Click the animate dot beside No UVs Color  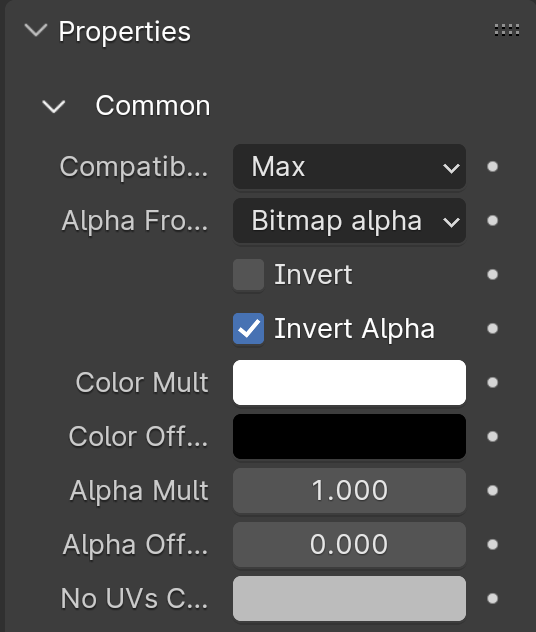pos(492,599)
